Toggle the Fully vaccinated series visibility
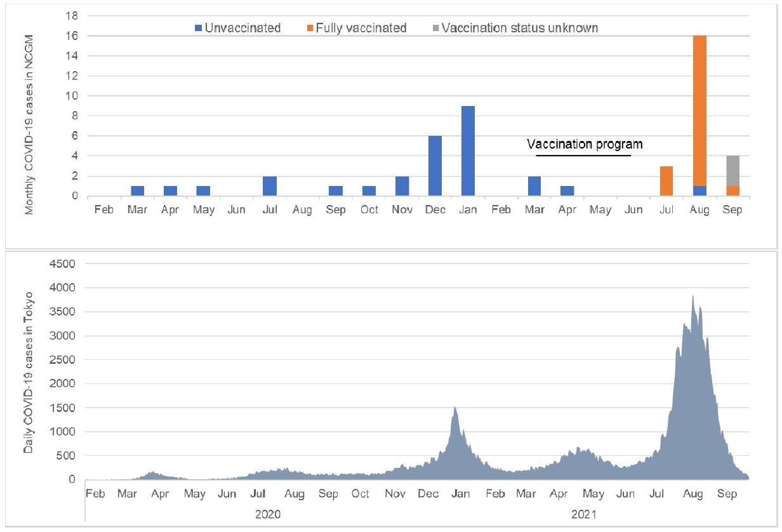This screenshot has height=532, width=782. pos(335,27)
